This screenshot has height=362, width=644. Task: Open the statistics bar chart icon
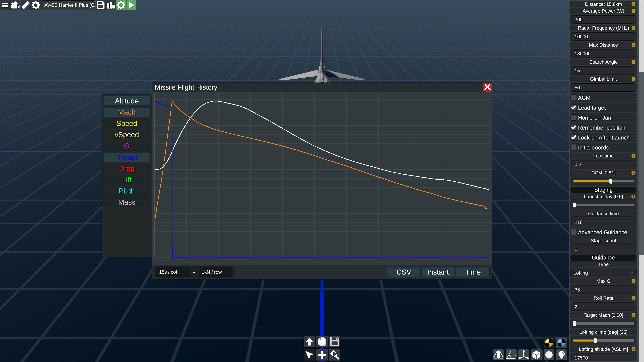tap(111, 5)
